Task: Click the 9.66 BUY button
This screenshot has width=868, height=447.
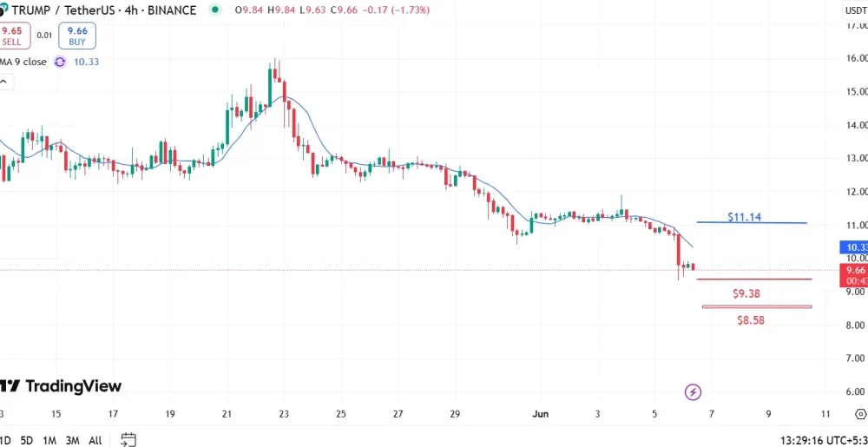Action: (77, 36)
